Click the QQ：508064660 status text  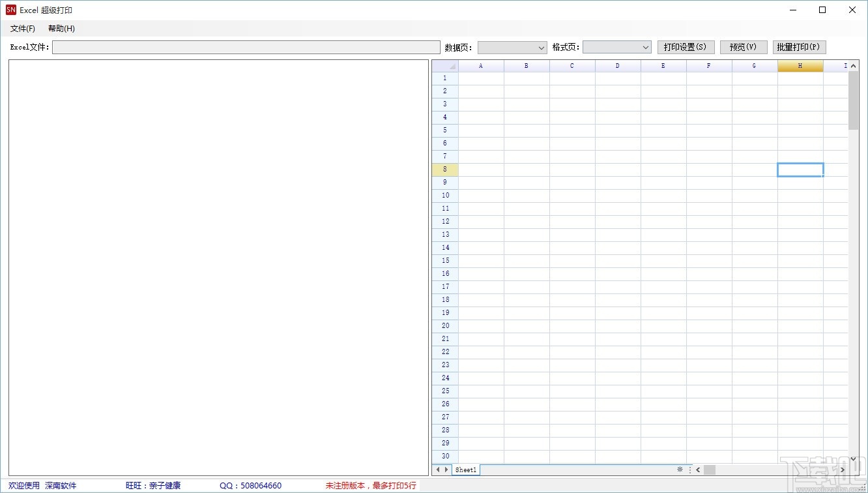click(x=251, y=486)
